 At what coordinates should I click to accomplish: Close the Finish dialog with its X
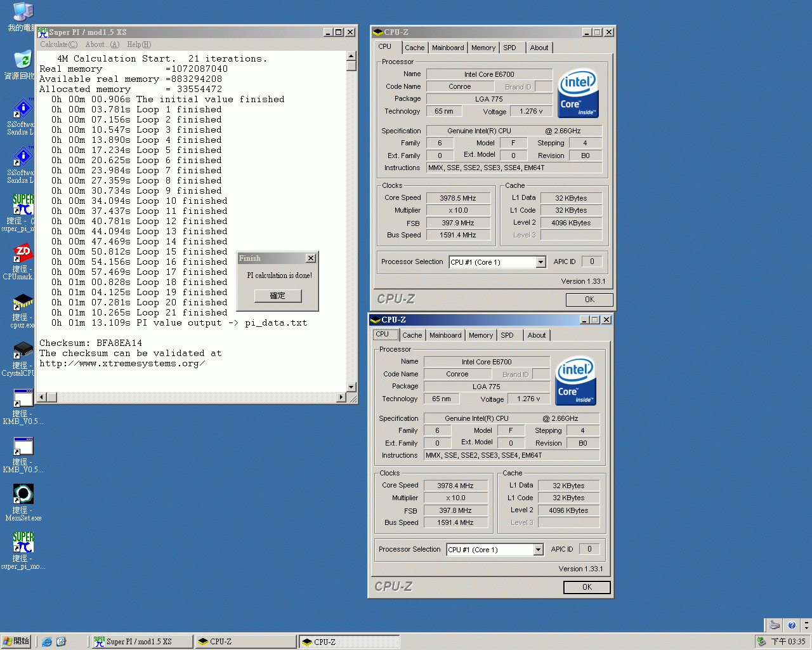[311, 258]
